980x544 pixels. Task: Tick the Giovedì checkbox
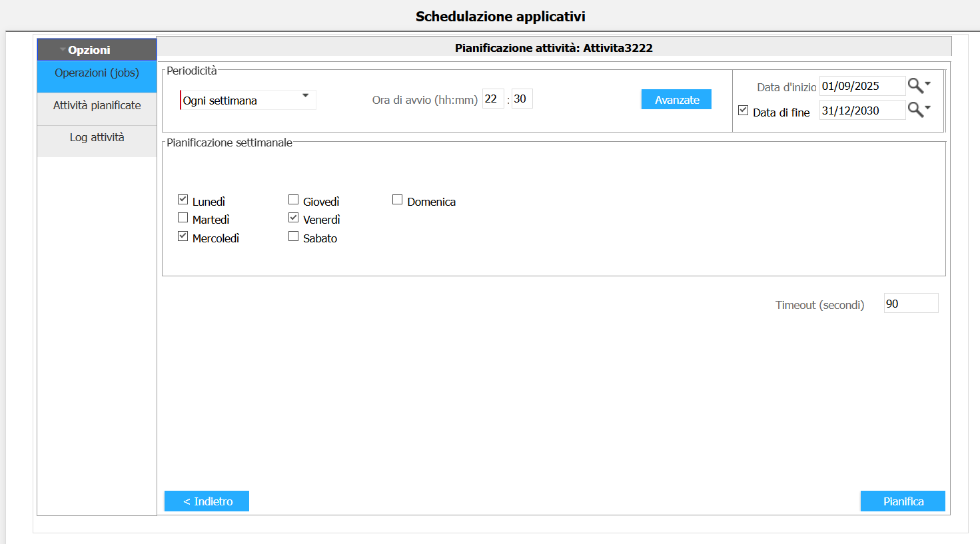point(293,200)
